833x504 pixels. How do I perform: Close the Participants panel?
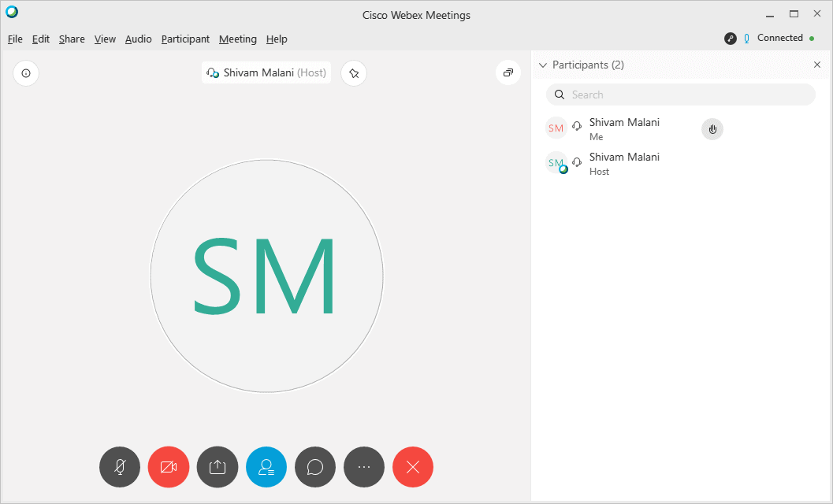pos(817,65)
